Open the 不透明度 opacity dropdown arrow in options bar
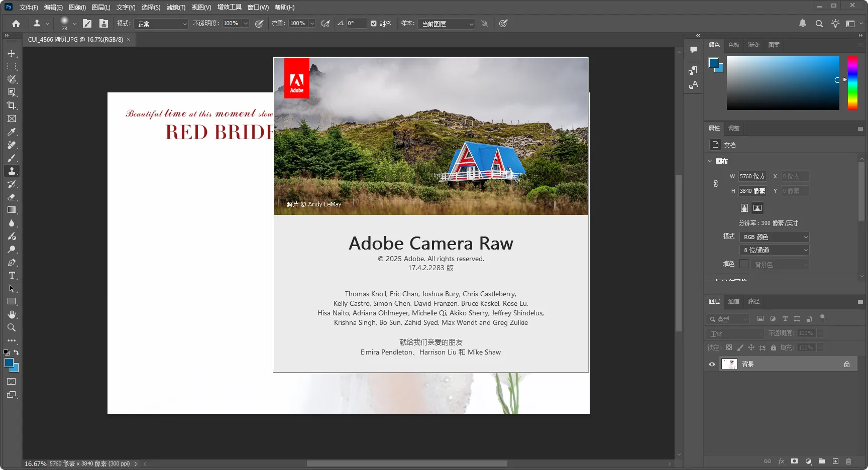The image size is (868, 470). click(246, 24)
